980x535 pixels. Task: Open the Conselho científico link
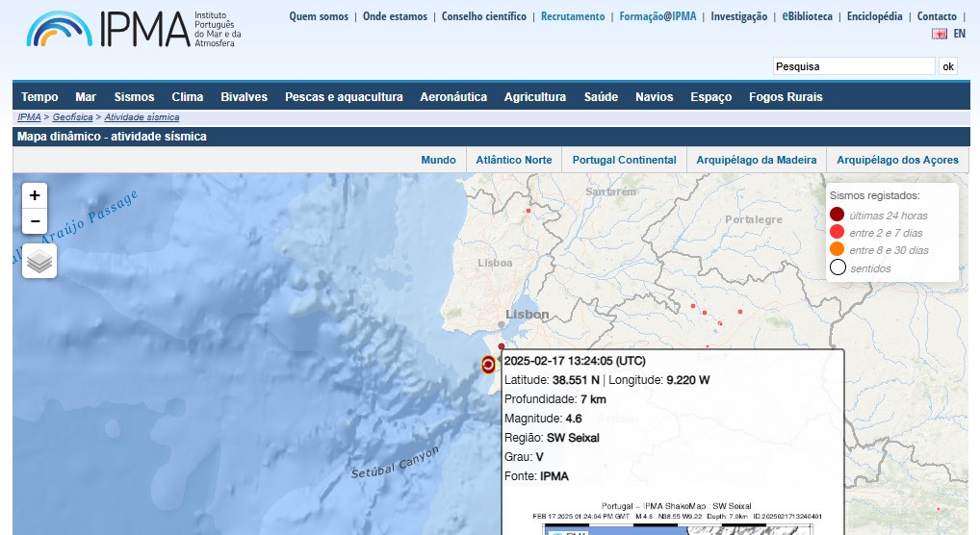pyautogui.click(x=484, y=16)
